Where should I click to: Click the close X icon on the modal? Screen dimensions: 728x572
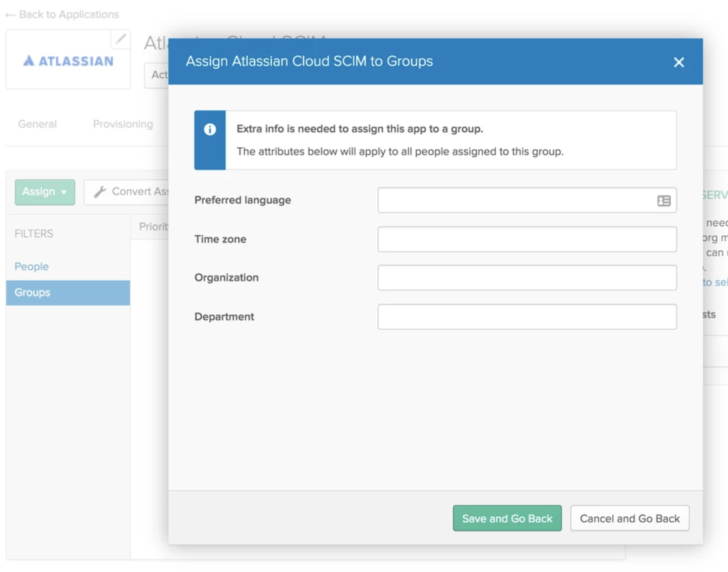pyautogui.click(x=678, y=62)
